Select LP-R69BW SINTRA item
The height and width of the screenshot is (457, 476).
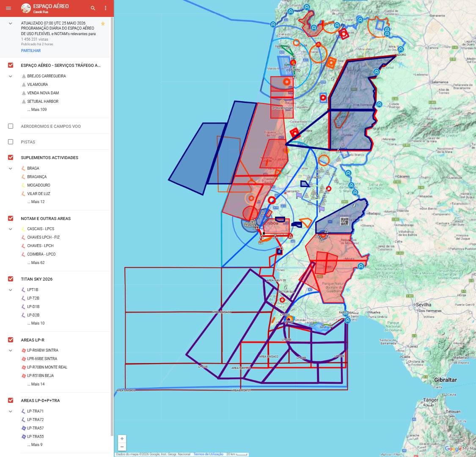(x=43, y=350)
